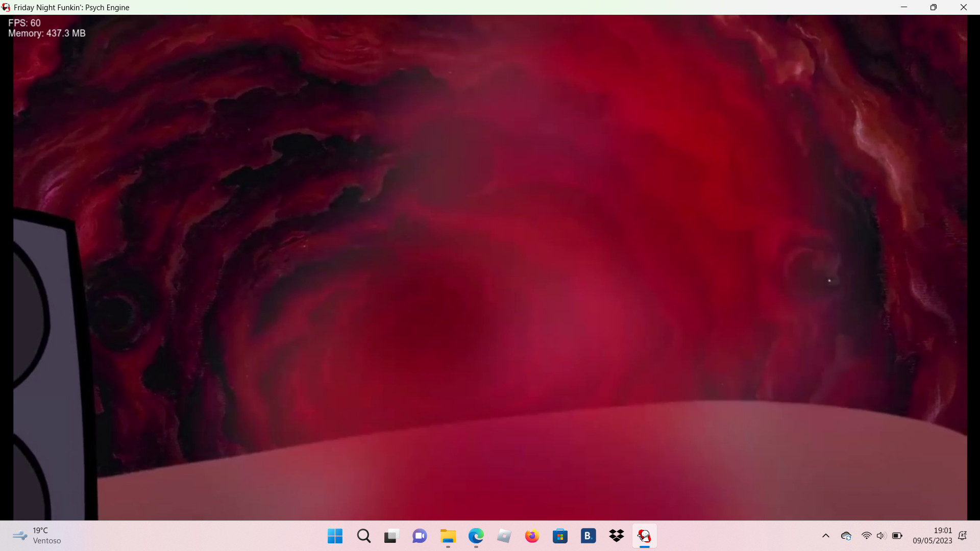Image resolution: width=980 pixels, height=551 pixels.
Task: Launch Roblox from the taskbar
Action: 504,536
